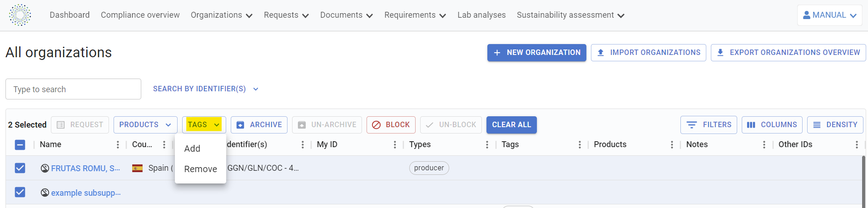This screenshot has width=868, height=208.
Task: Click the table's vertical scrollbar
Action: click(x=863, y=182)
